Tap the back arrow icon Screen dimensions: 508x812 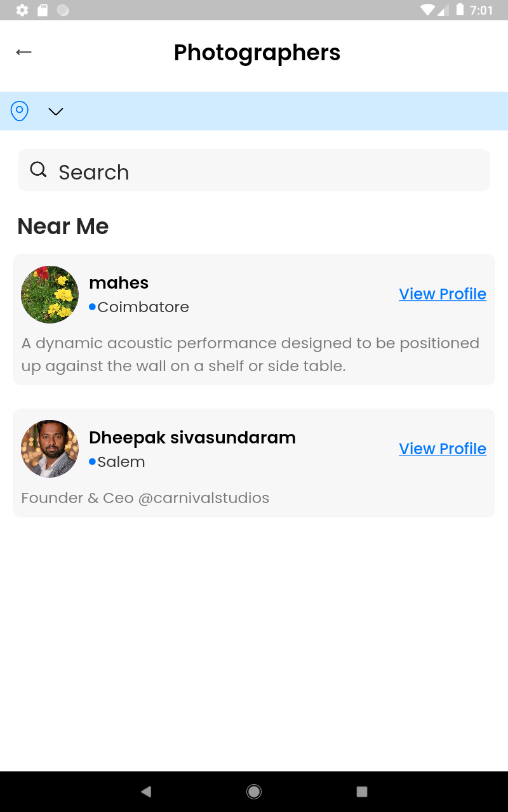(24, 52)
